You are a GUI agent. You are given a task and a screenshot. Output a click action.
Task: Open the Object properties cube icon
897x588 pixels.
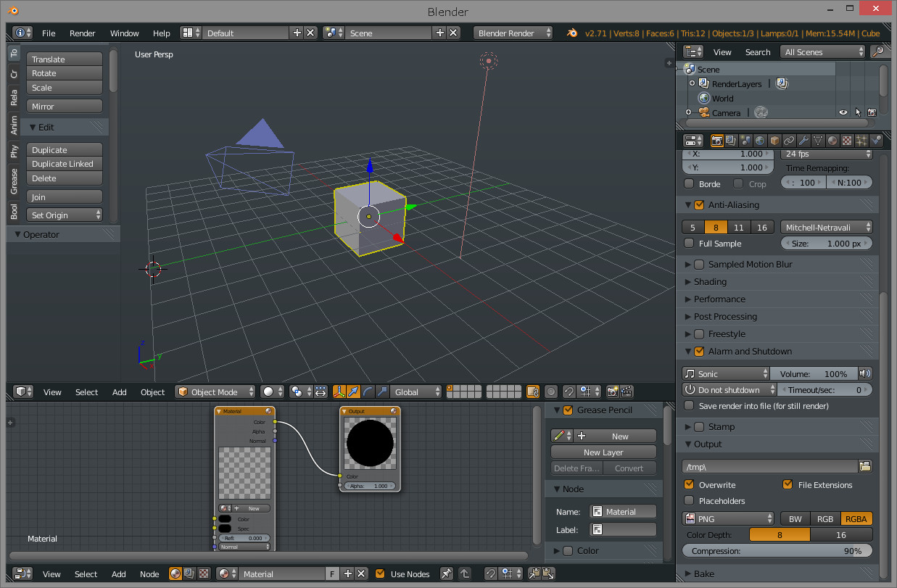pyautogui.click(x=774, y=141)
